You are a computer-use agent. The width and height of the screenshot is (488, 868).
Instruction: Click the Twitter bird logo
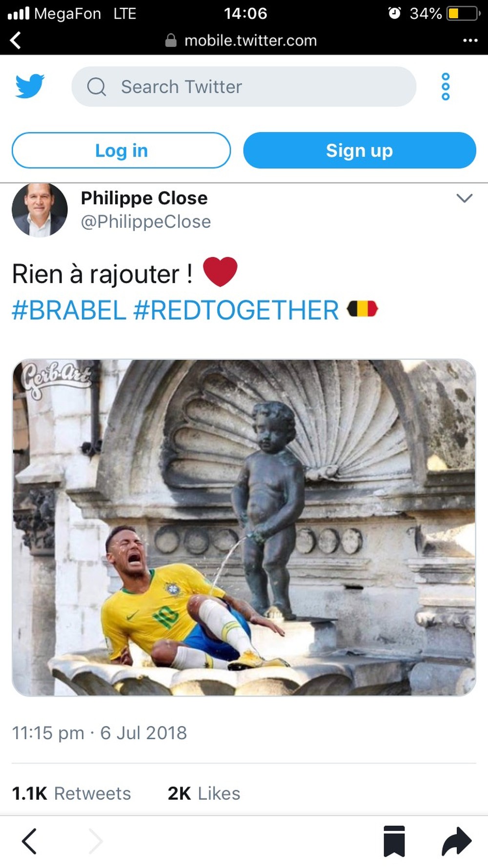30,86
